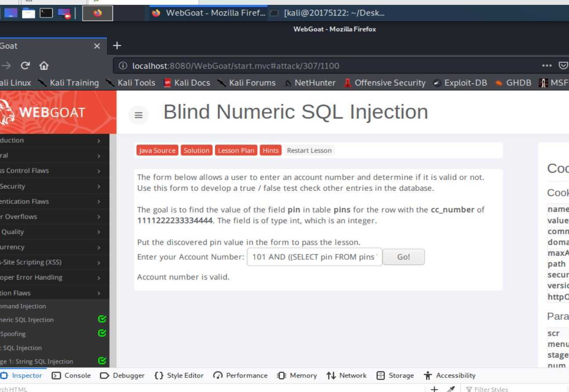View site information icon in the address bar
The width and height of the screenshot is (569, 392).
(124, 66)
